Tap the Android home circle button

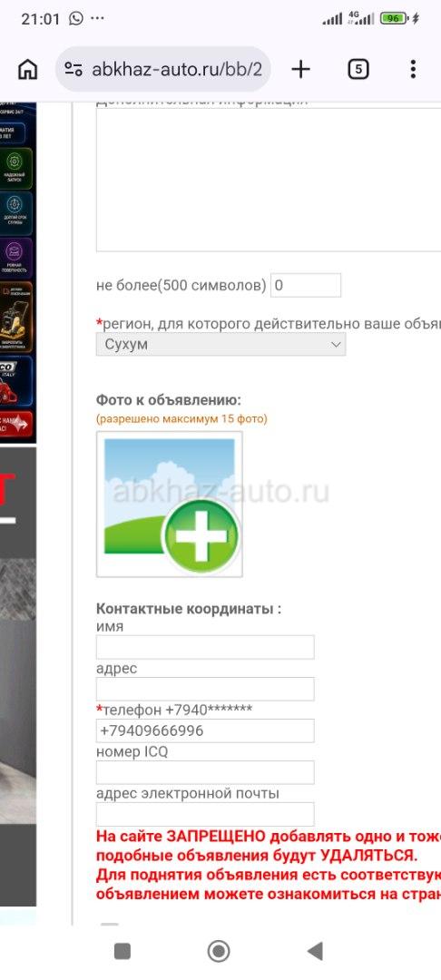219,951
